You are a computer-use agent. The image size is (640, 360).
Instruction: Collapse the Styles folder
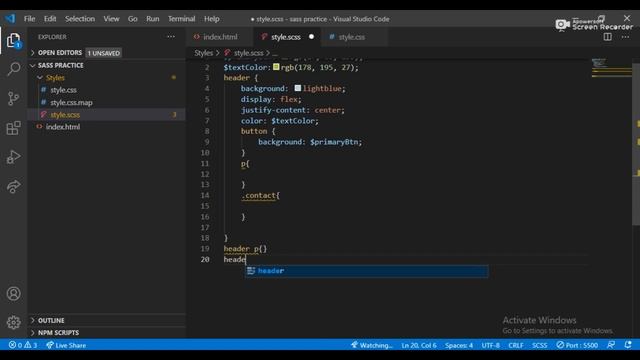tap(55, 78)
